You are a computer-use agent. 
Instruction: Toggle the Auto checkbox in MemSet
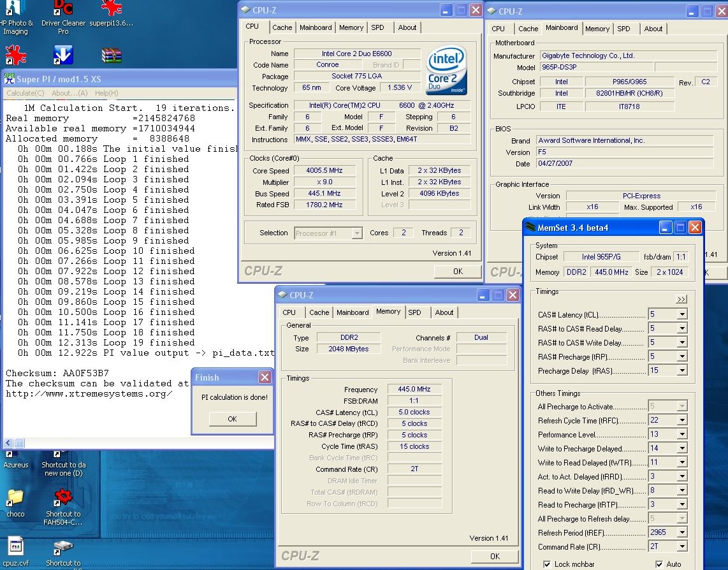point(659,564)
